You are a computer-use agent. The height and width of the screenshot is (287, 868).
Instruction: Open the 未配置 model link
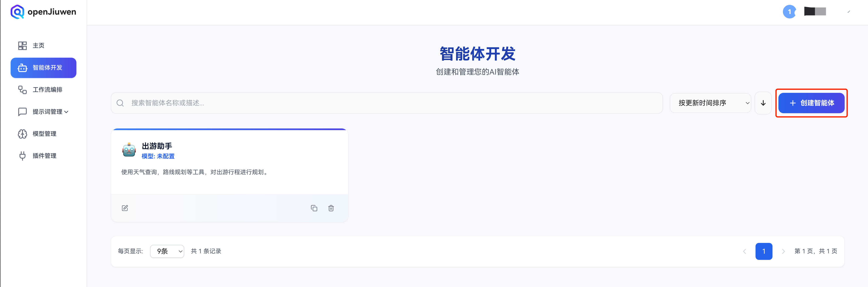tap(167, 156)
